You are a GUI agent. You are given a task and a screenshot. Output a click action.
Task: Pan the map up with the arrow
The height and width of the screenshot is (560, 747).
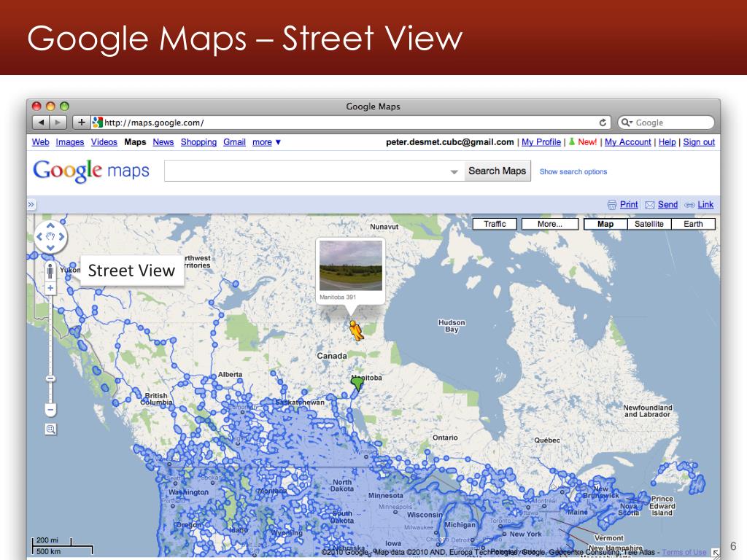point(50,226)
